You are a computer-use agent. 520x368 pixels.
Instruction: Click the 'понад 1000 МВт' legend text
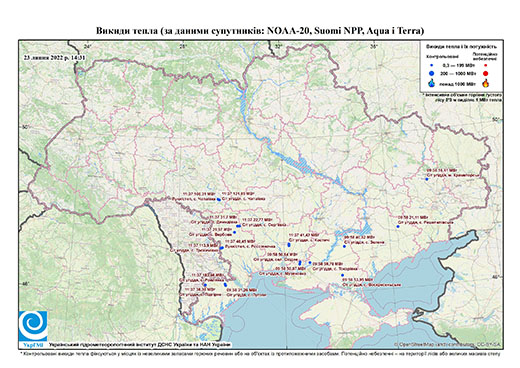pos(457,83)
